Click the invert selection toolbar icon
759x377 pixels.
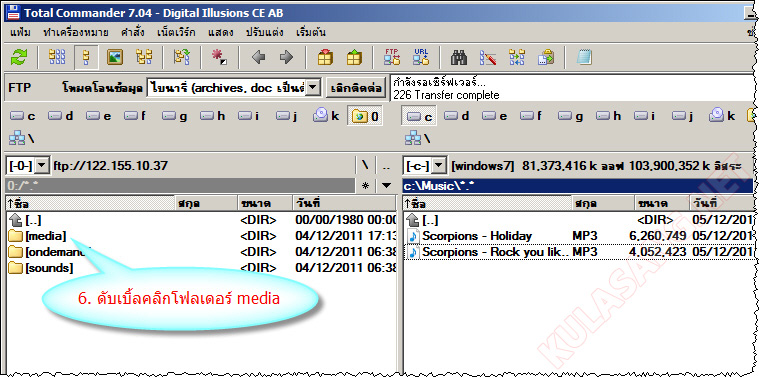(x=182, y=58)
